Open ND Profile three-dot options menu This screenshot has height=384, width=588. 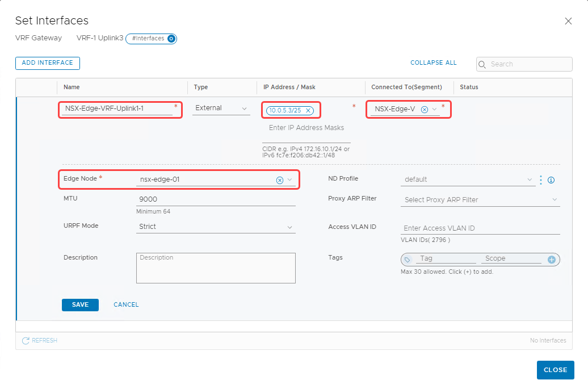pyautogui.click(x=541, y=180)
